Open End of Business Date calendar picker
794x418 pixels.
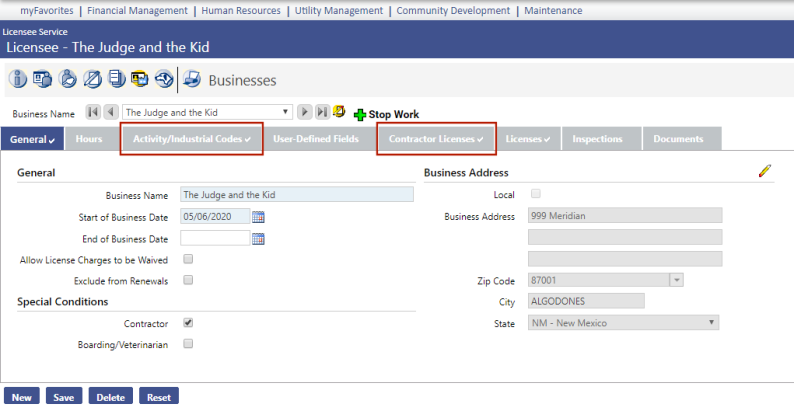pyautogui.click(x=258, y=238)
